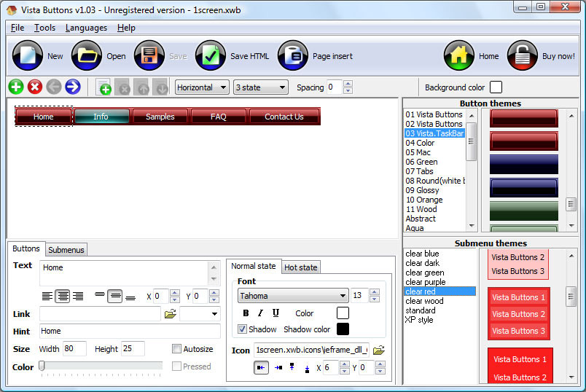Add a button with green plus icon
This screenshot has height=392, width=586.
pos(16,87)
